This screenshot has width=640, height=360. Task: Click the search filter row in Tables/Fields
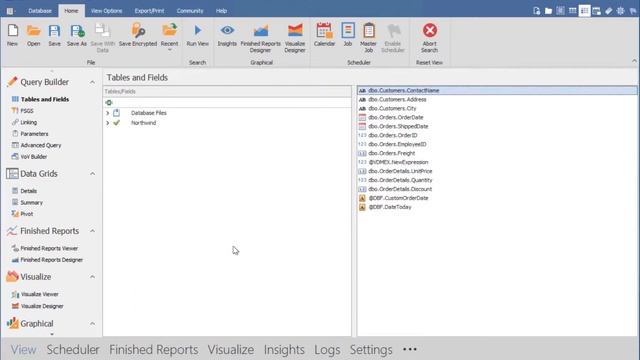point(227,102)
